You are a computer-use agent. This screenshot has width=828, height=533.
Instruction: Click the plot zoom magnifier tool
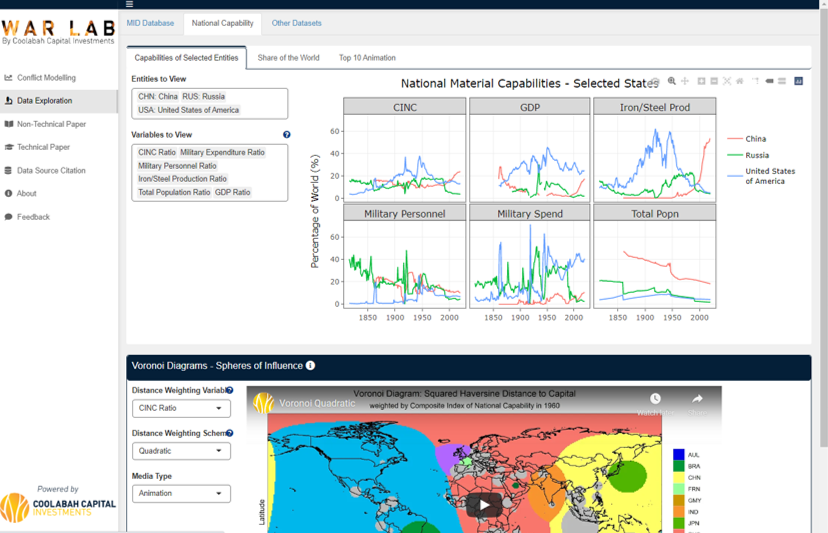(672, 81)
